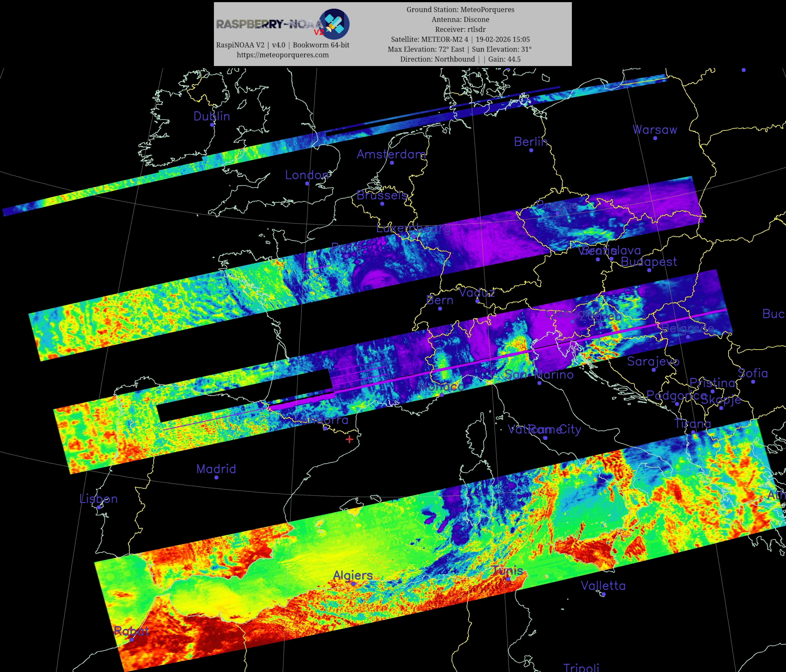
Task: Open the meteoporqueres.com URL link
Action: [283, 55]
